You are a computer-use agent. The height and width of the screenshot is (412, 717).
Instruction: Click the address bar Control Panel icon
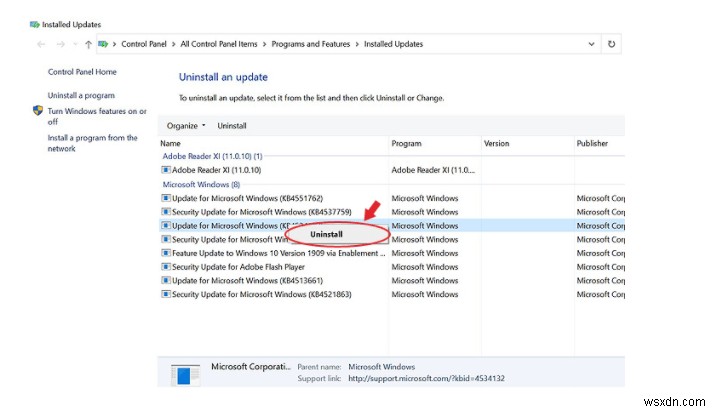pyautogui.click(x=103, y=44)
